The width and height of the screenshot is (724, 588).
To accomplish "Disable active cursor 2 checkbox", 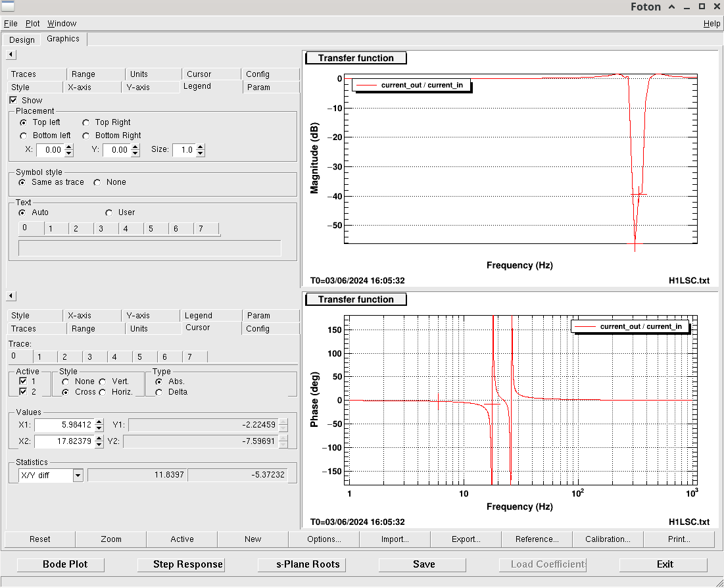I will coord(23,392).
